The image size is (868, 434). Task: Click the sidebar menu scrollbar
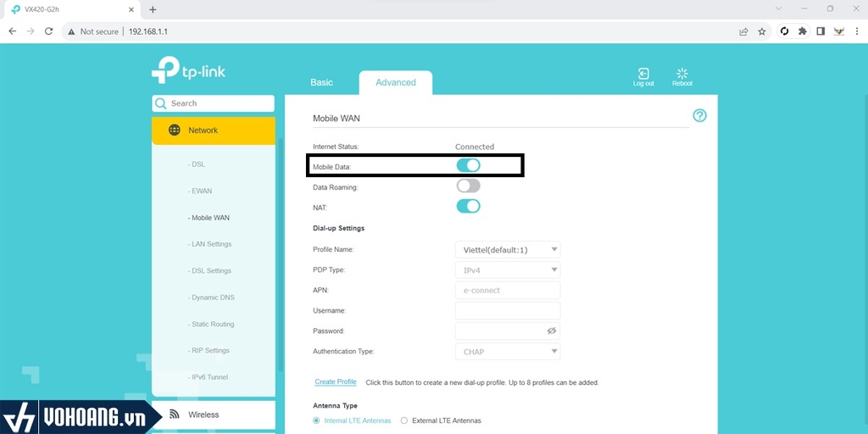(280, 254)
